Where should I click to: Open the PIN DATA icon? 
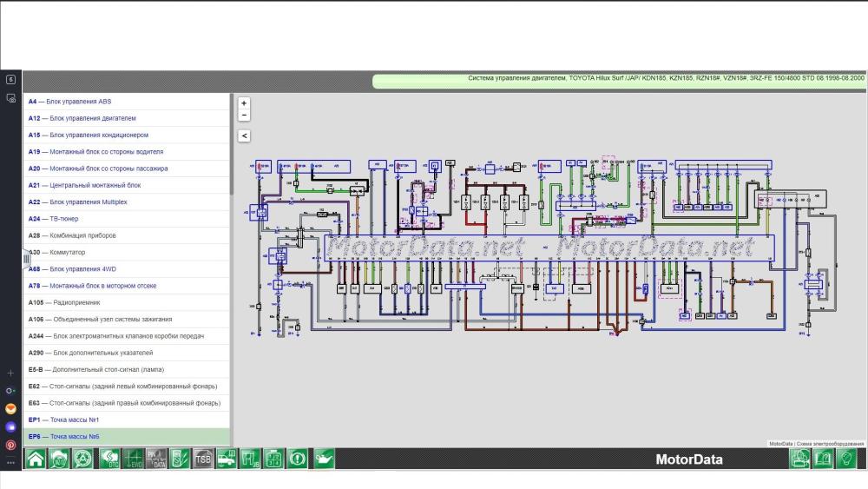tap(156, 459)
